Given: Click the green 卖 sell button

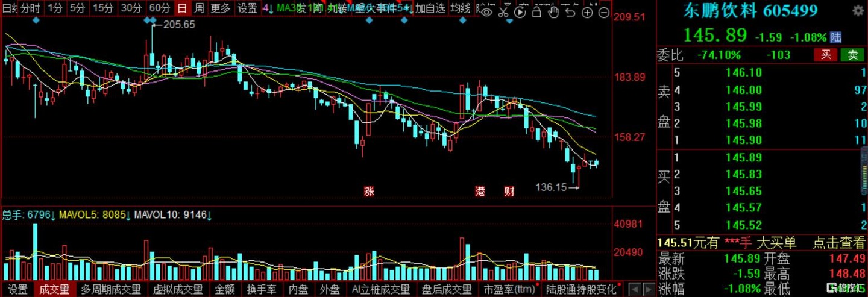Looking at the screenshot, I should click(852, 55).
